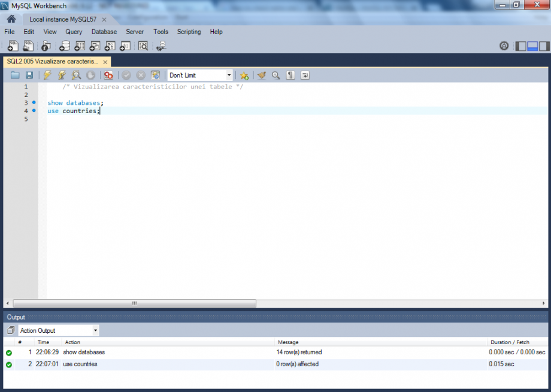Close the SQL2.005 script tab
551x392 pixels.
pos(105,62)
